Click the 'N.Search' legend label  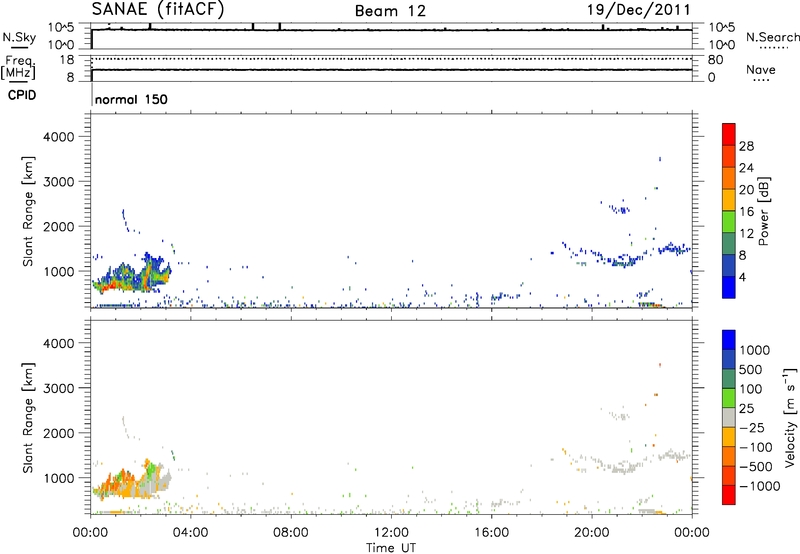(772, 37)
